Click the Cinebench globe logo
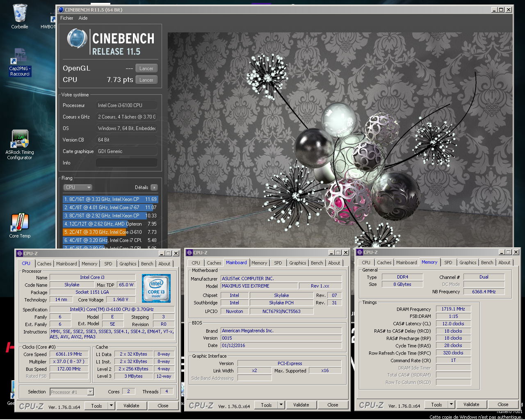Image resolution: width=525 pixels, height=420 pixels. [77, 39]
